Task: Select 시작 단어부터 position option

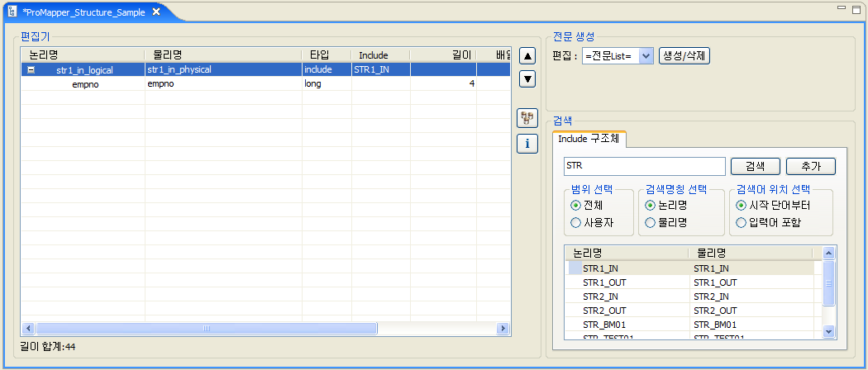Action: pyautogui.click(x=741, y=206)
